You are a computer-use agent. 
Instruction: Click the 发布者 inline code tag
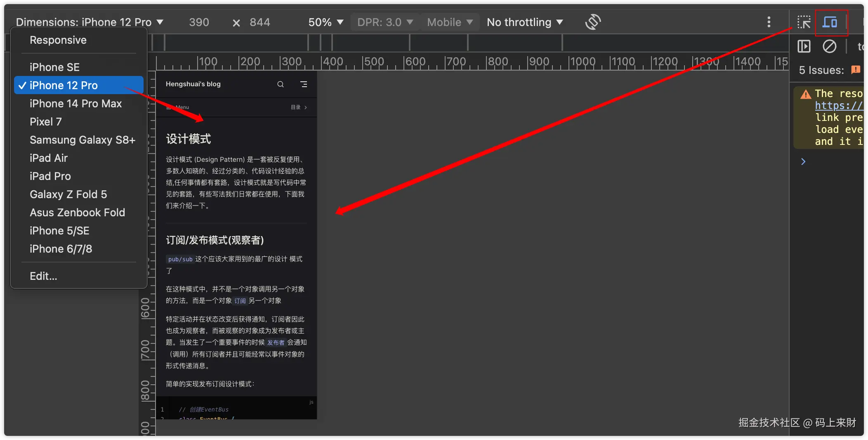pyautogui.click(x=276, y=343)
